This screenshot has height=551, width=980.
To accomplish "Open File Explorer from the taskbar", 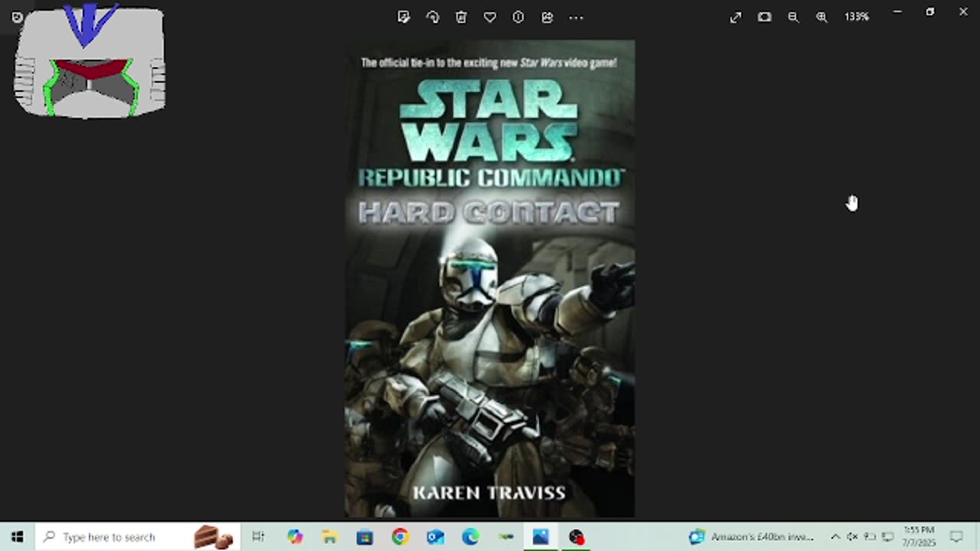I will (x=329, y=537).
